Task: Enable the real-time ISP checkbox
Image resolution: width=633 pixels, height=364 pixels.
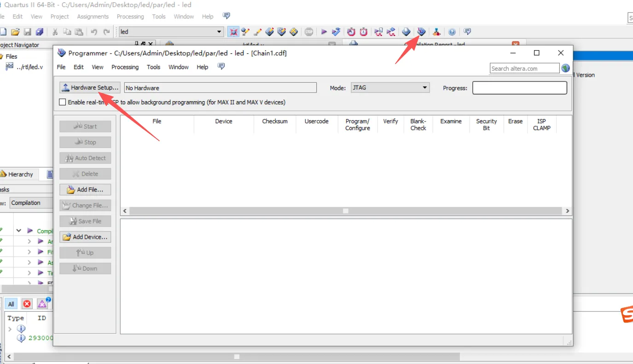Action: pyautogui.click(x=63, y=102)
